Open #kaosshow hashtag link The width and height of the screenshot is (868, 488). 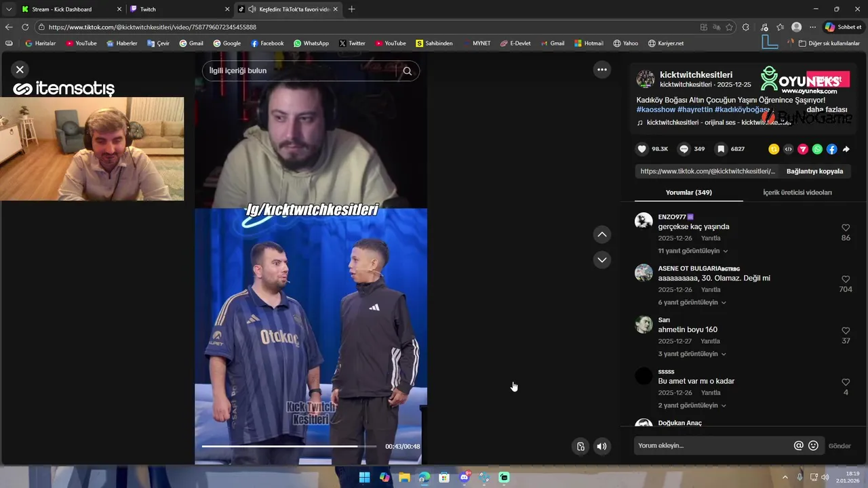point(656,110)
